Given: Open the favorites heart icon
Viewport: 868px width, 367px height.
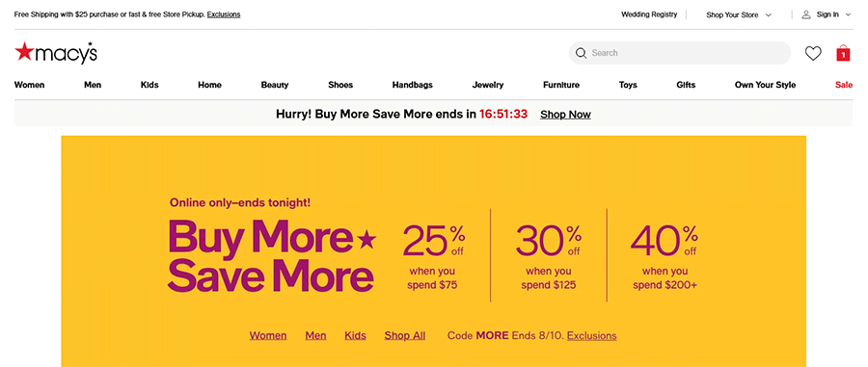Looking at the screenshot, I should click(813, 53).
